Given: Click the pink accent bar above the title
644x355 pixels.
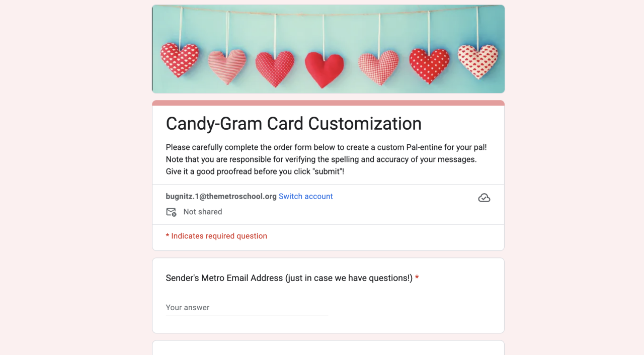Looking at the screenshot, I should 328,103.
